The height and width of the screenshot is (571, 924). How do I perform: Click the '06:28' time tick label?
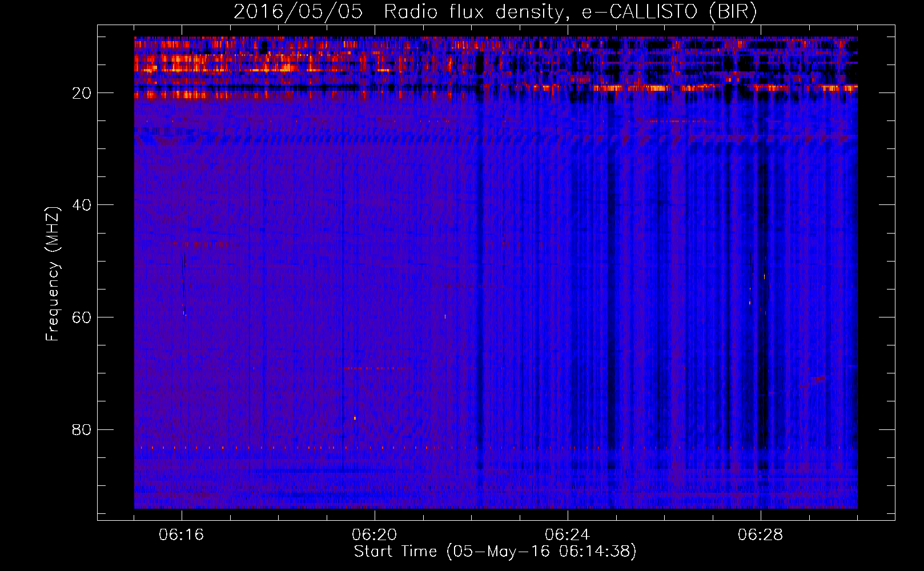761,535
